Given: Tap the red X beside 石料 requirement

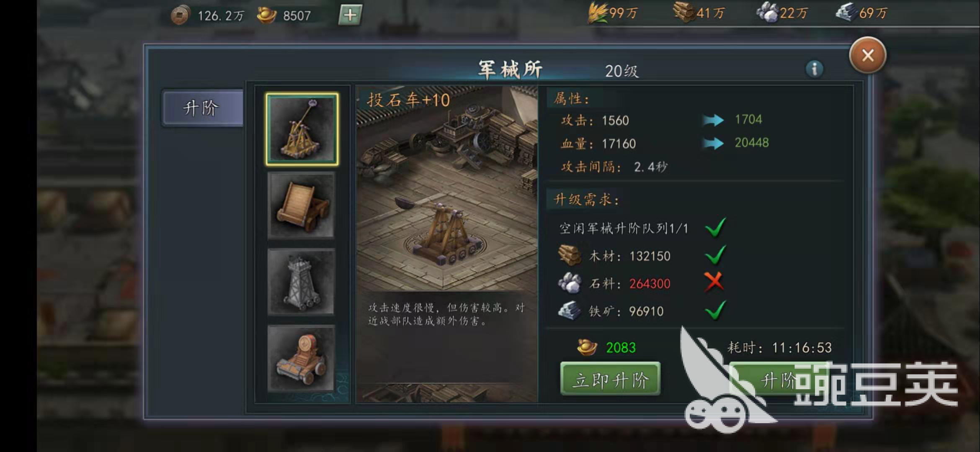Looking at the screenshot, I should coord(714,282).
